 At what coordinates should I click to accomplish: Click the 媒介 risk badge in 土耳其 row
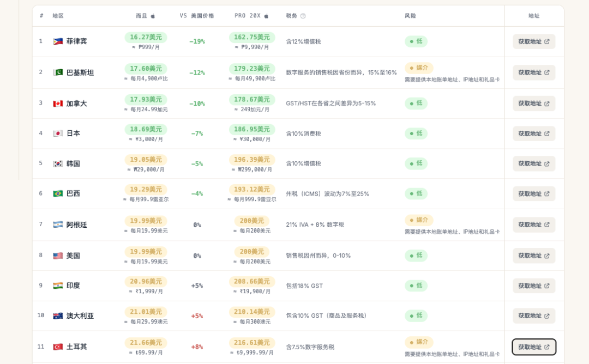(419, 342)
